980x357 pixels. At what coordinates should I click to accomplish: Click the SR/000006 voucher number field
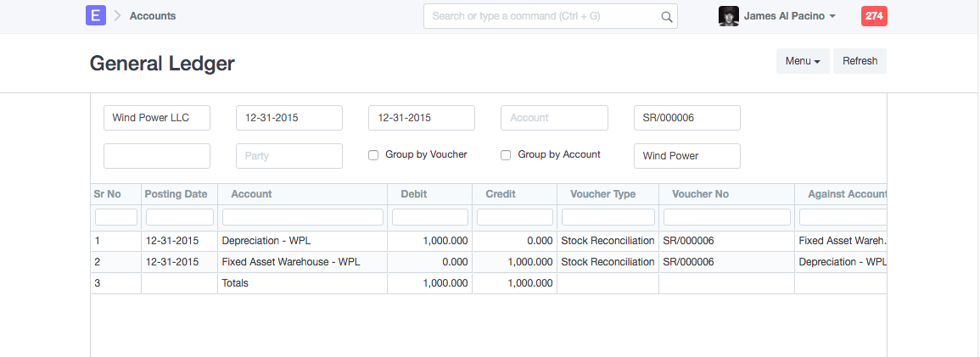[x=686, y=118]
